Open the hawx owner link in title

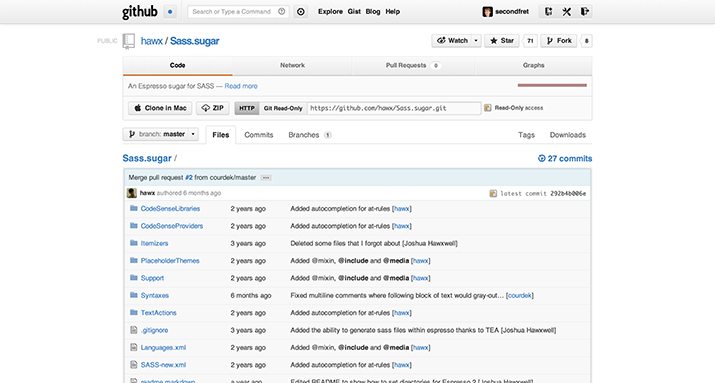point(151,41)
